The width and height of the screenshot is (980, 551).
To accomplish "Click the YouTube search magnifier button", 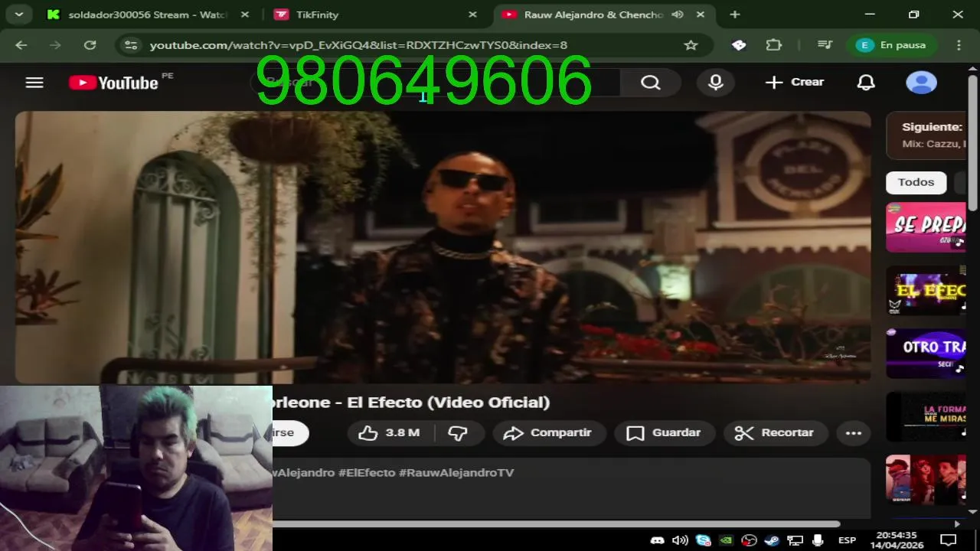I will click(650, 83).
